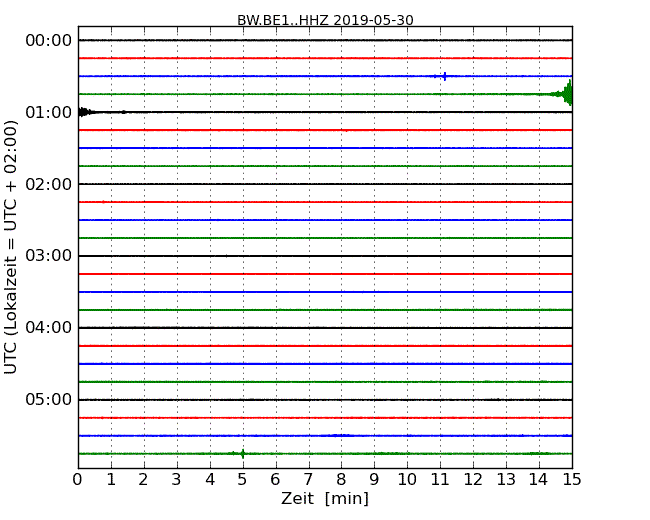Click x-axis tick label 3
Viewport: 650px width, 520px height.
click(177, 480)
